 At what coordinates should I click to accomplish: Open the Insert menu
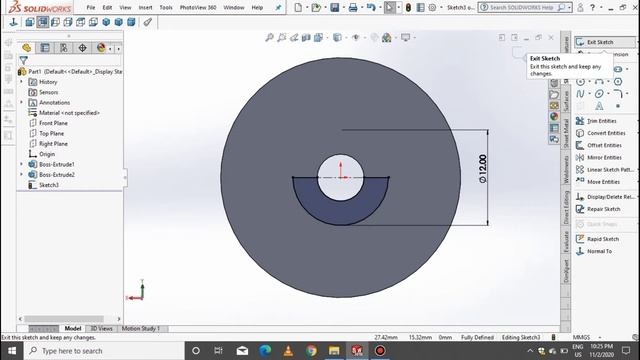145,7
